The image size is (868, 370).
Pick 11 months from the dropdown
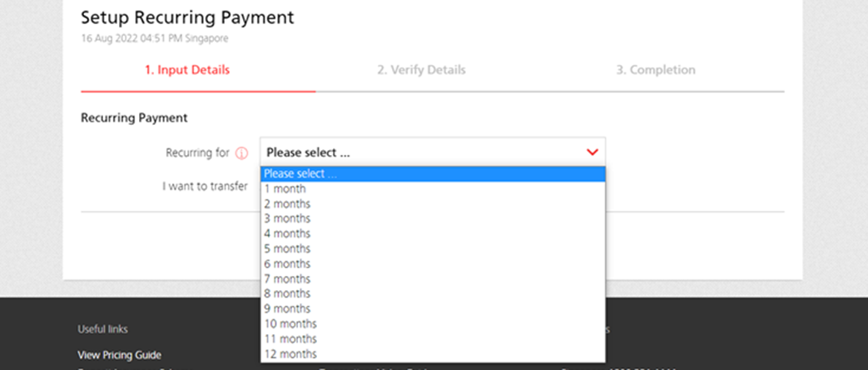tap(290, 338)
